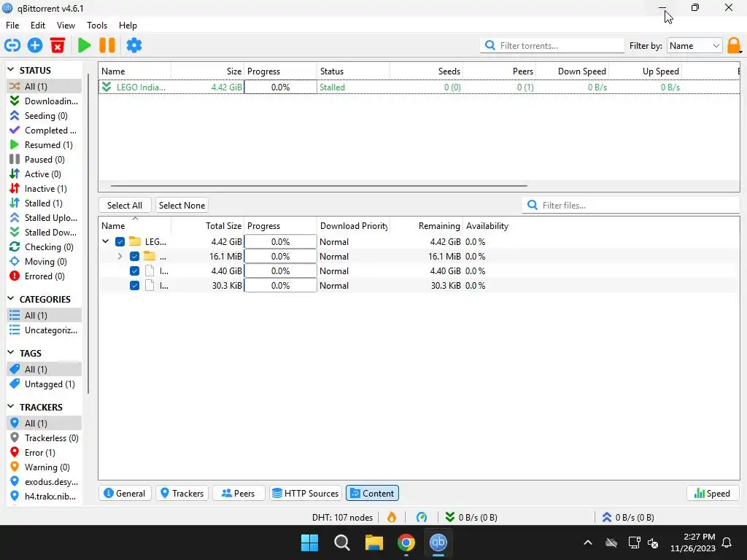
Task: Open the Normal priority dropdown for 4.40 GiB file
Action: (x=353, y=271)
